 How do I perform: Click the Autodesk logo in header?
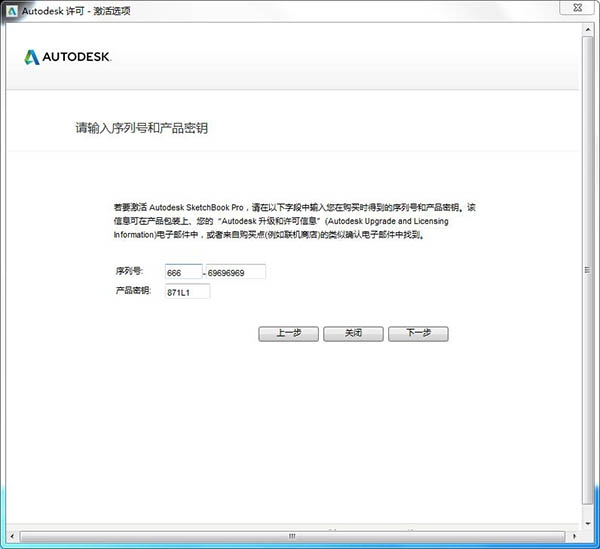coord(68,57)
